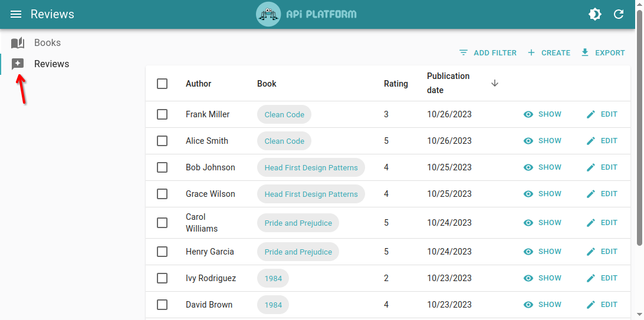
Task: Toggle the light/dark theme icon
Action: pyautogui.click(x=595, y=14)
